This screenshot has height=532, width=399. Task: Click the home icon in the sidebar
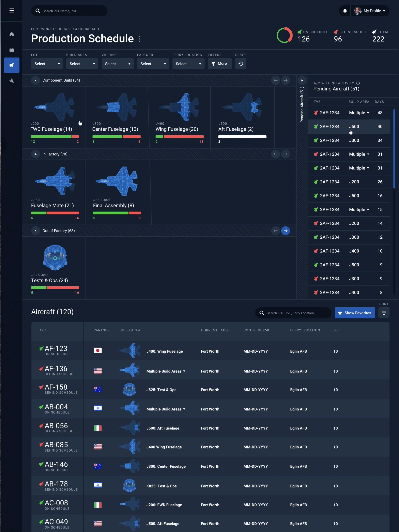[11, 34]
